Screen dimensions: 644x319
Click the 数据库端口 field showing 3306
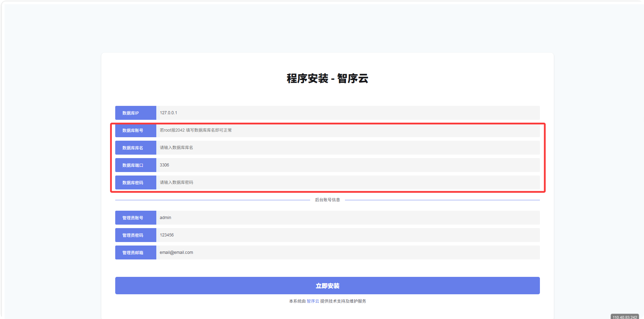pos(348,165)
